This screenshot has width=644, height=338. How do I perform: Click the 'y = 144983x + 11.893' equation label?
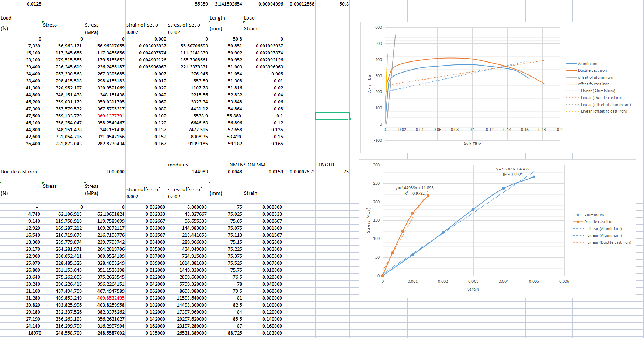pyautogui.click(x=414, y=188)
